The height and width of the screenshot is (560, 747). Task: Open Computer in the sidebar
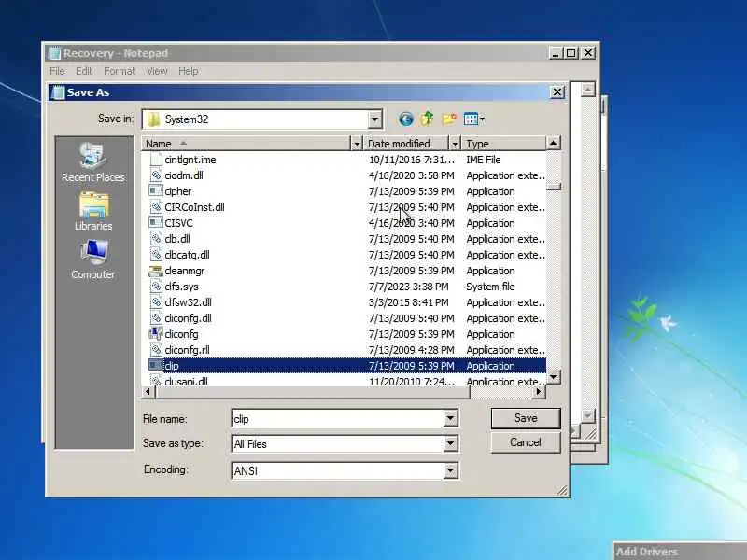point(92,259)
